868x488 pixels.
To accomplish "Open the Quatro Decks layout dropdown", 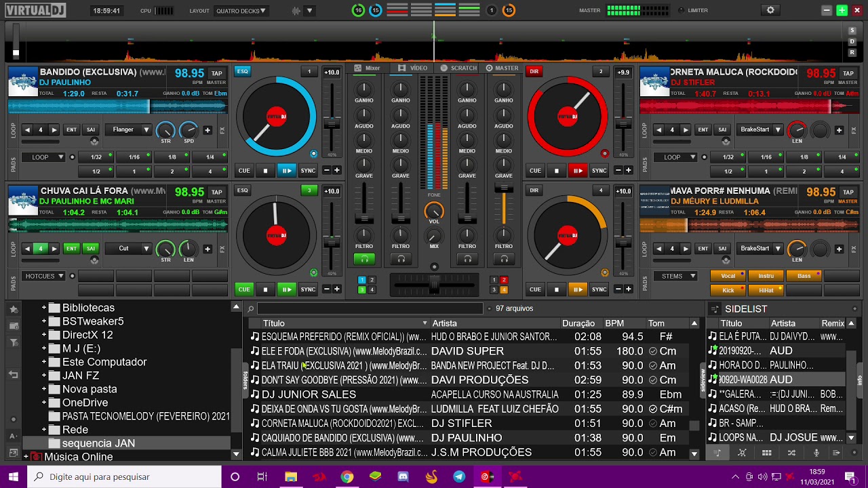I will [x=241, y=11].
